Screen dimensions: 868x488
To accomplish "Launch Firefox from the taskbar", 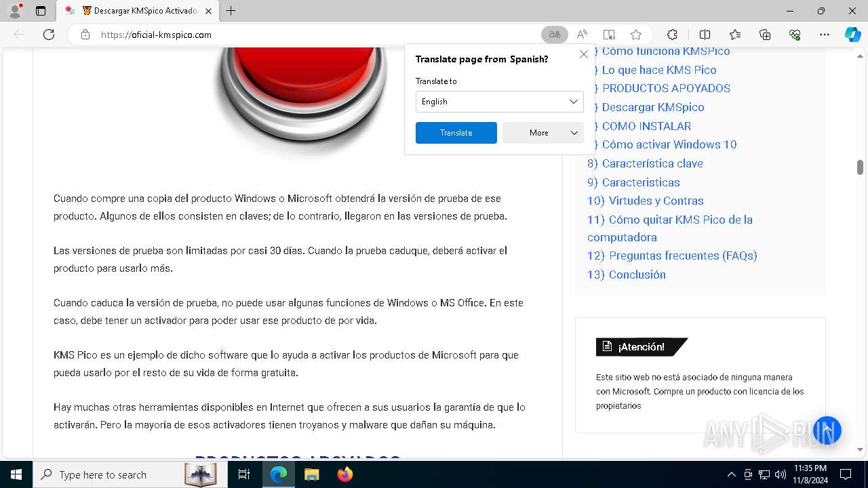I will click(x=344, y=474).
